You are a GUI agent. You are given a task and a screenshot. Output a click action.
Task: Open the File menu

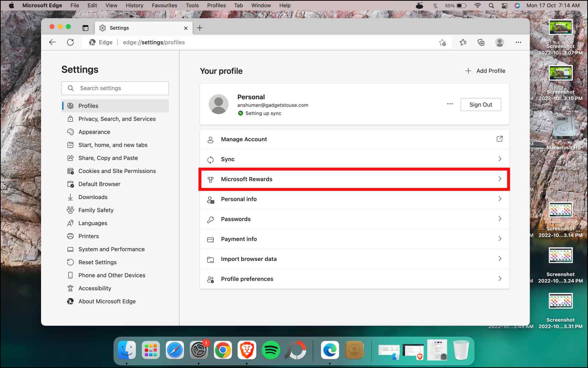75,5
